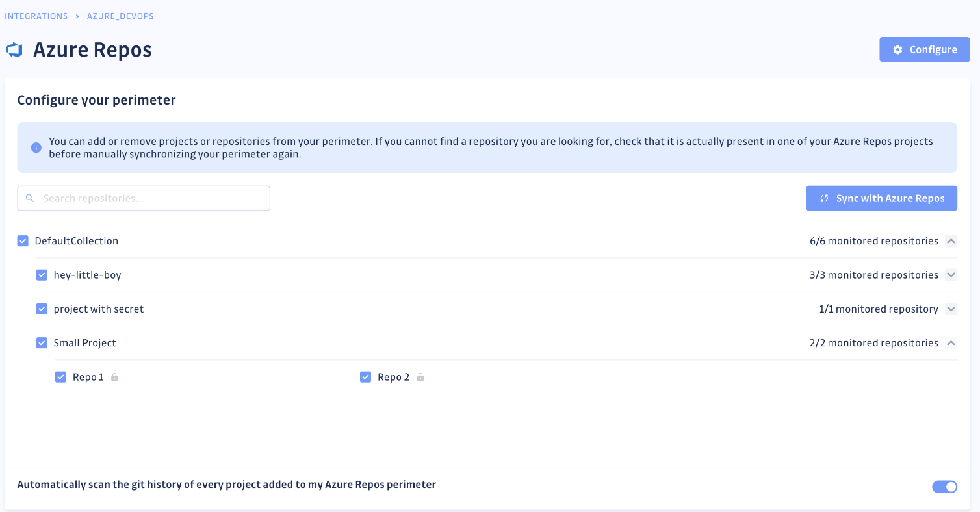Viewport: 980px width, 512px height.
Task: Select the DefaultCollection label
Action: pyautogui.click(x=77, y=241)
